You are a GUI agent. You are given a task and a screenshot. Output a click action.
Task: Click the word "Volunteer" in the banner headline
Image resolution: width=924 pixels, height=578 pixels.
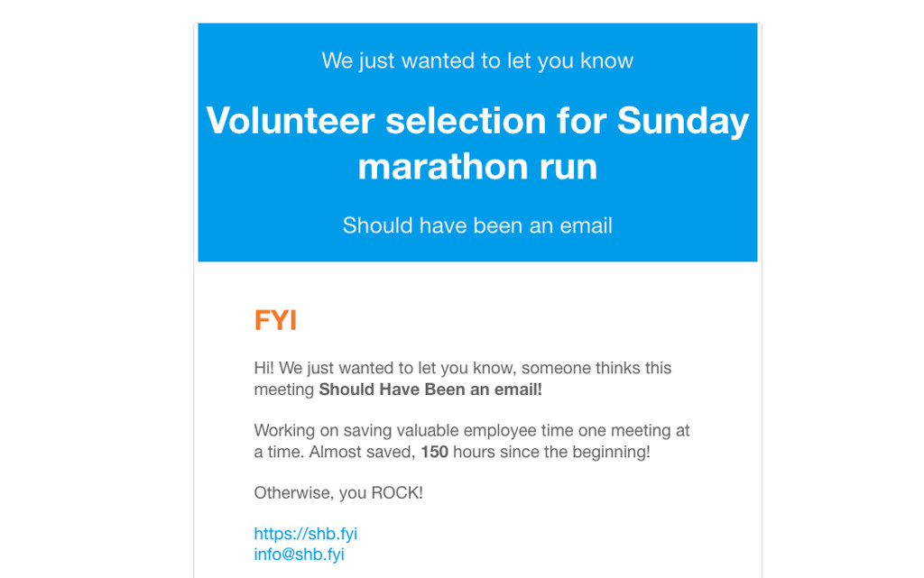click(290, 121)
